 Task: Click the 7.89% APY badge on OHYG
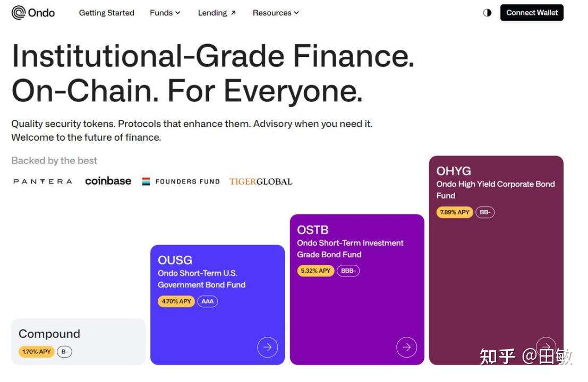[455, 212]
